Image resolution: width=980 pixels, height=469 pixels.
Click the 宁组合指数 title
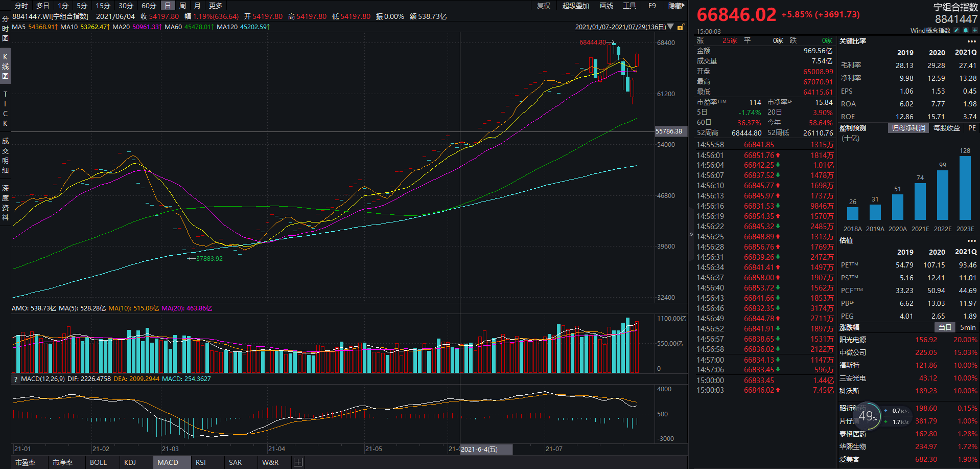(955, 7)
